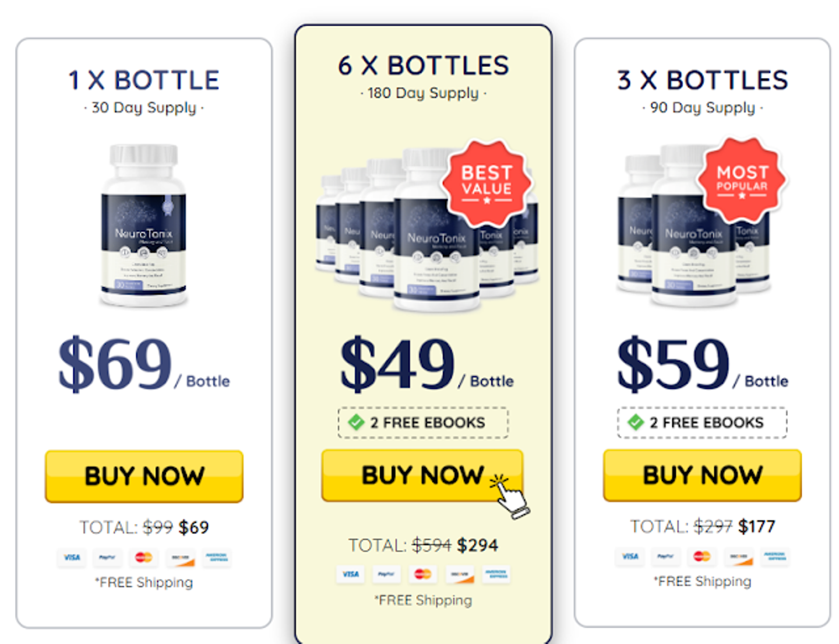Click the Mastercard icon under the 1 bottle offer
Image resolution: width=839 pixels, height=644 pixels.
143,558
